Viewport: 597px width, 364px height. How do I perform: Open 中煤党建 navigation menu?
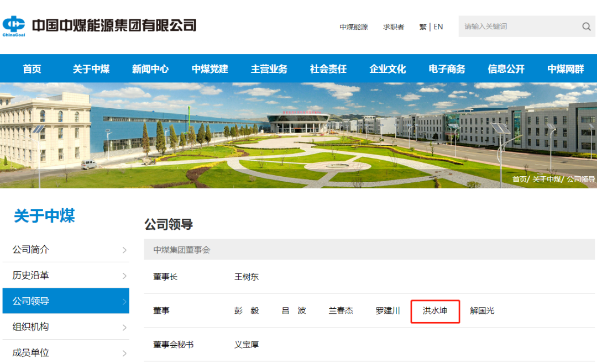pos(210,69)
